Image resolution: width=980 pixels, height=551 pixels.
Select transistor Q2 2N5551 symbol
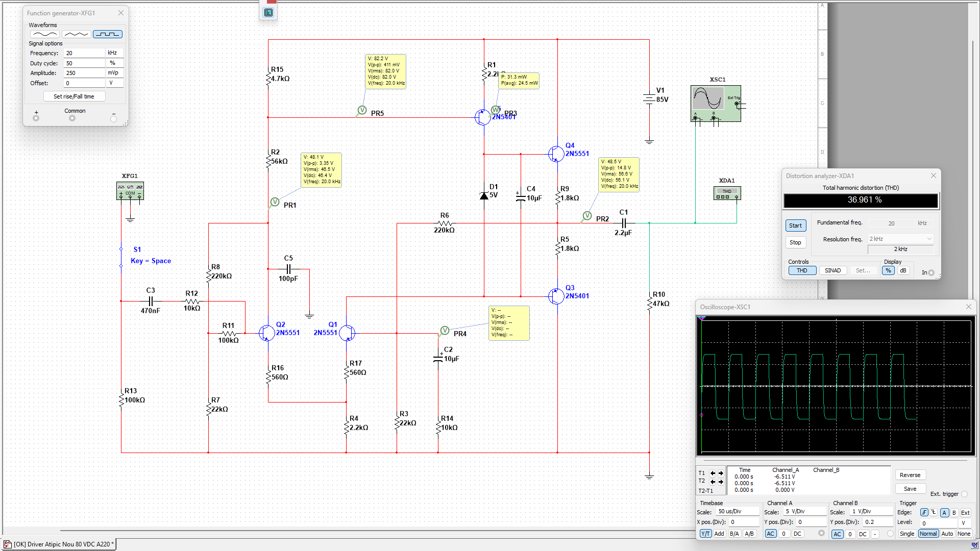point(266,333)
